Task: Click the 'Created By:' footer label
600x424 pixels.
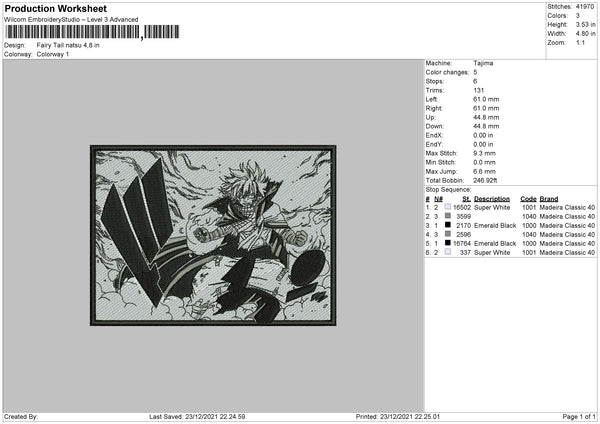Action: (21, 416)
